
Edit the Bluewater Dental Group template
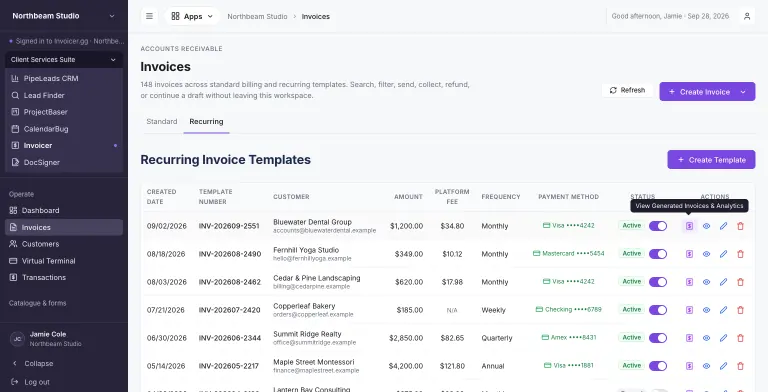(723, 226)
